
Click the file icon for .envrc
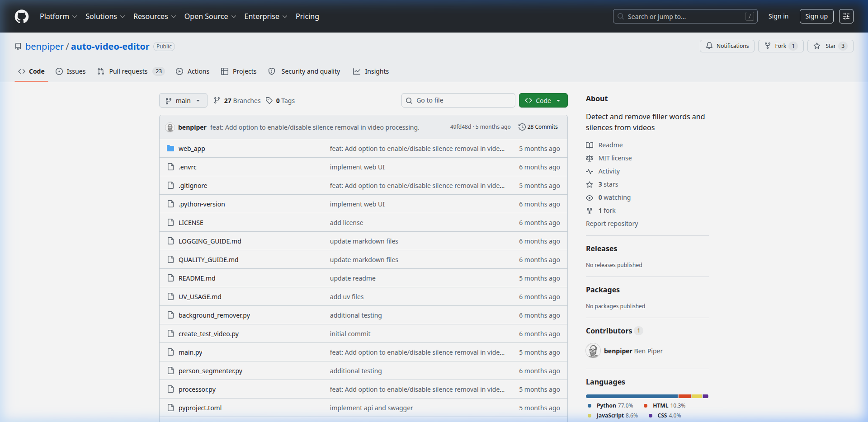pos(170,167)
